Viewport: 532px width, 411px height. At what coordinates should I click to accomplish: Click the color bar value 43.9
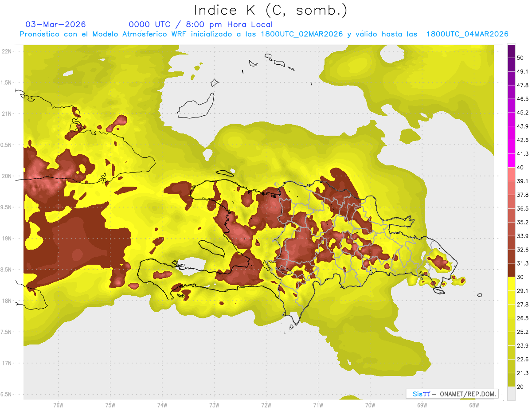click(523, 126)
